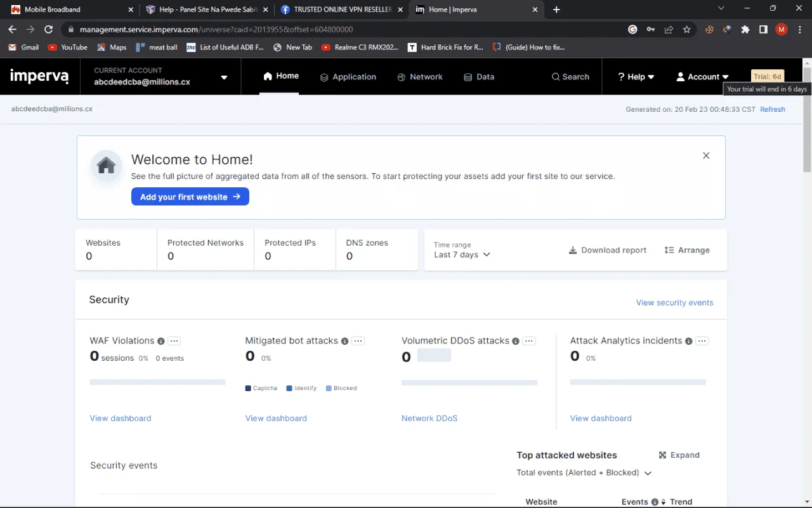The image size is (812, 508).
Task: Open Mitigated bot attacks more options
Action: (358, 341)
